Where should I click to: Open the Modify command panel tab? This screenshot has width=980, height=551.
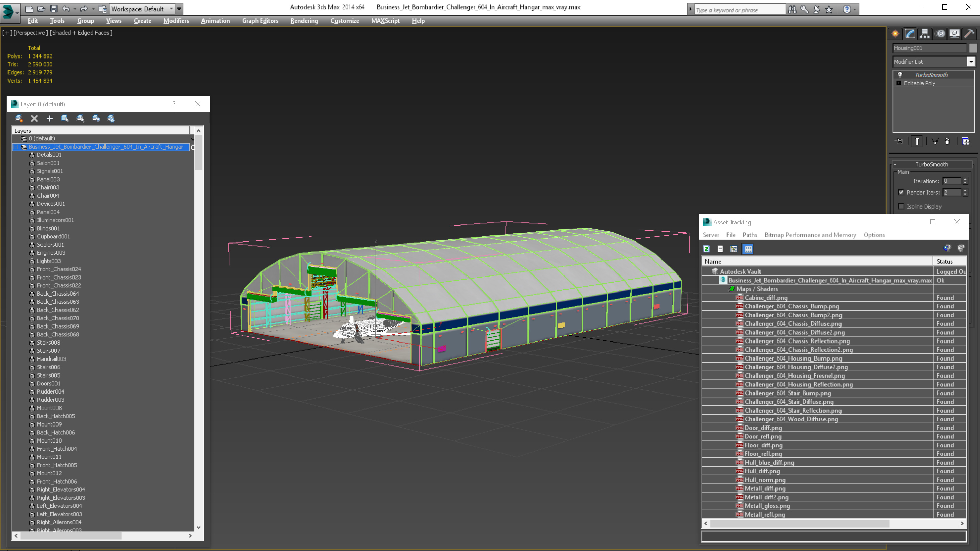click(910, 33)
